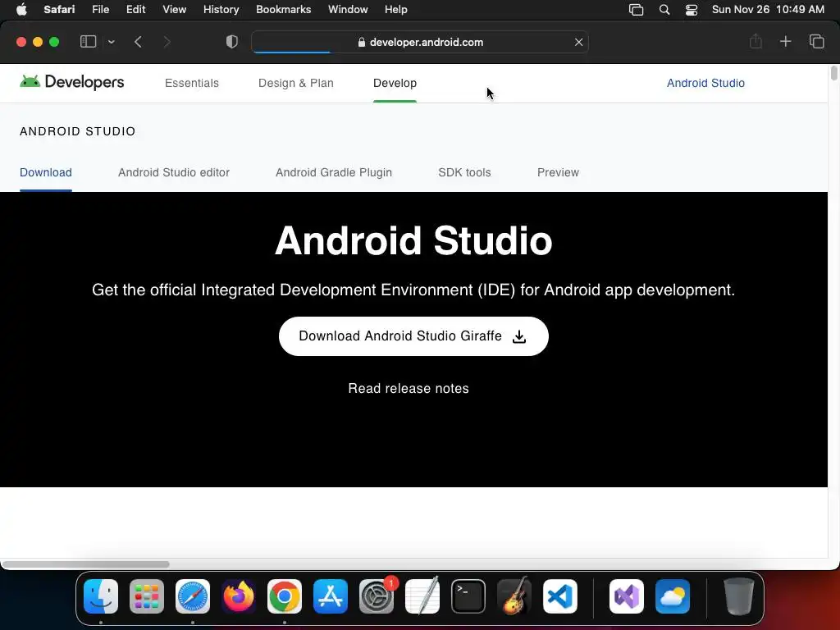840x630 pixels.
Task: Open the View menu
Action: point(174,10)
